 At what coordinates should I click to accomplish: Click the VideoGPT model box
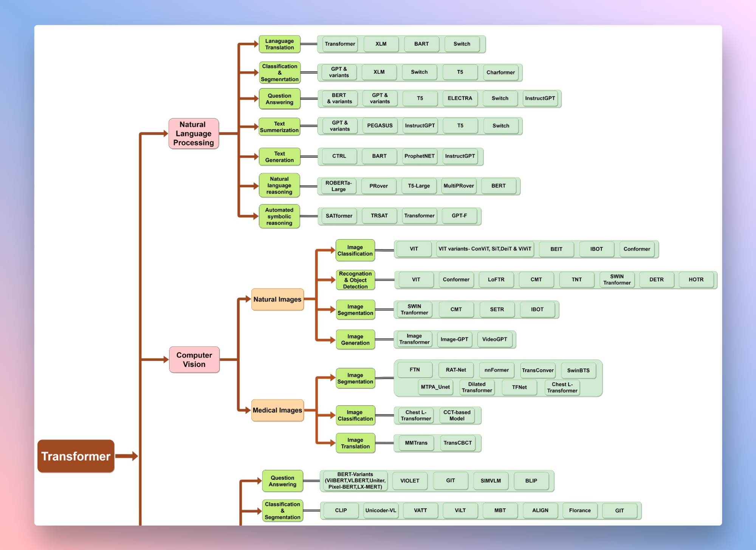pyautogui.click(x=495, y=339)
